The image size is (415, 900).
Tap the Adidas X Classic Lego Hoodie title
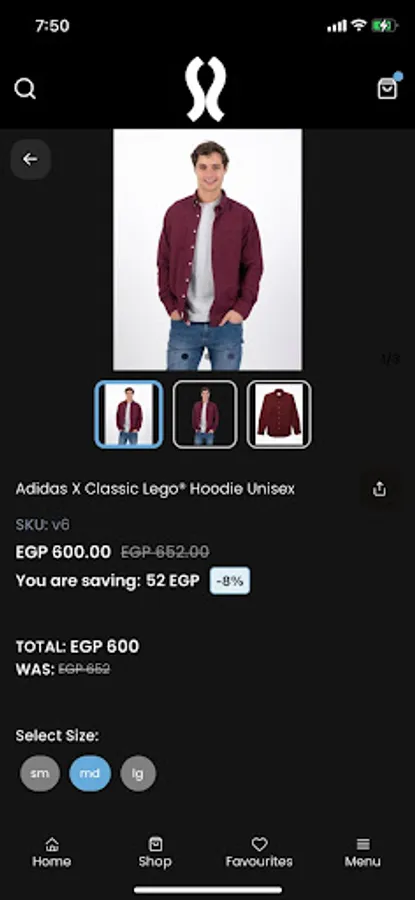click(x=155, y=489)
